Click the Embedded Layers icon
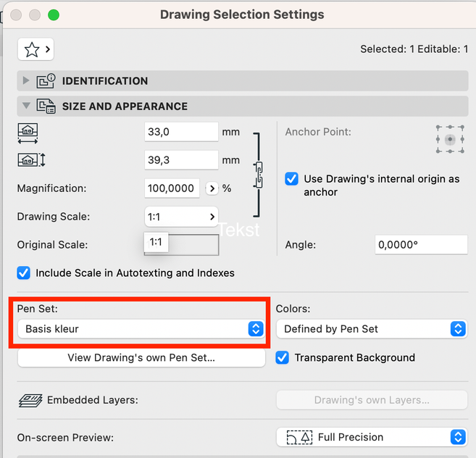 click(x=30, y=400)
